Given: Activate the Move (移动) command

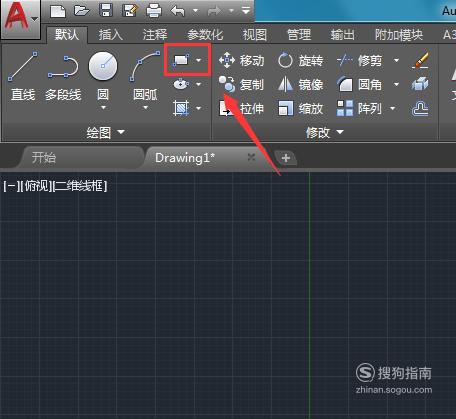Looking at the screenshot, I should (242, 61).
